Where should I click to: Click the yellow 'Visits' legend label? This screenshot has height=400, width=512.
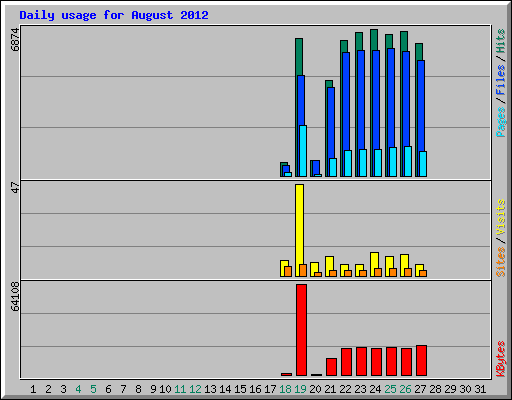(501, 217)
